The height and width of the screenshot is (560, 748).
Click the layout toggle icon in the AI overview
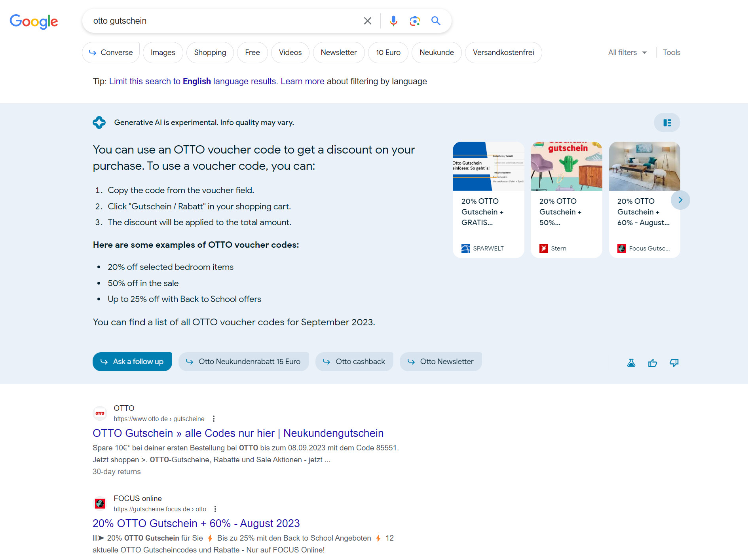click(x=666, y=122)
